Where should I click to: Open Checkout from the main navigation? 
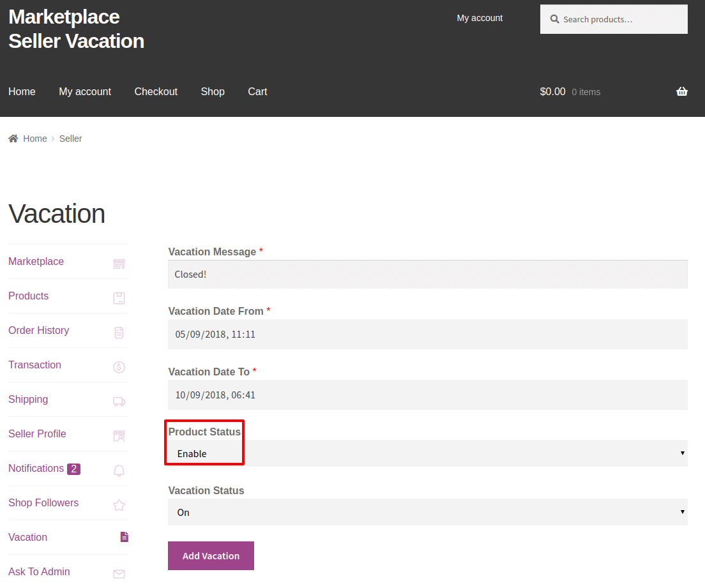pos(156,91)
